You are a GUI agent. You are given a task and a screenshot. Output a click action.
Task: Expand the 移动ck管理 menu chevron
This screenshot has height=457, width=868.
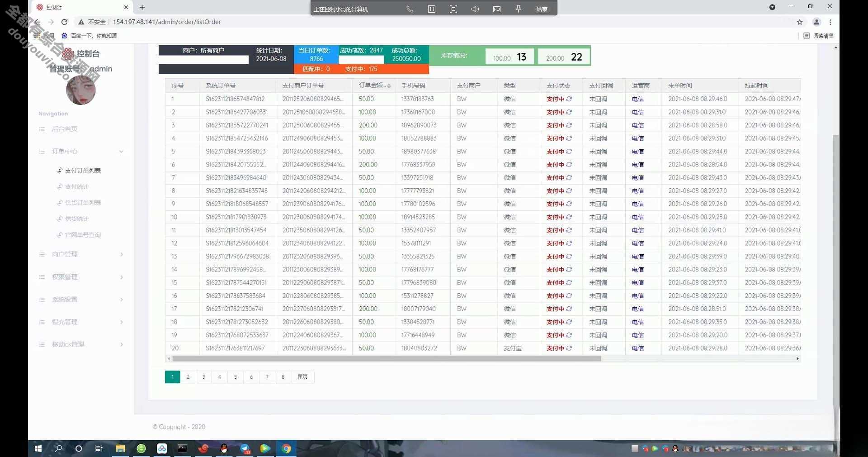coord(121,344)
